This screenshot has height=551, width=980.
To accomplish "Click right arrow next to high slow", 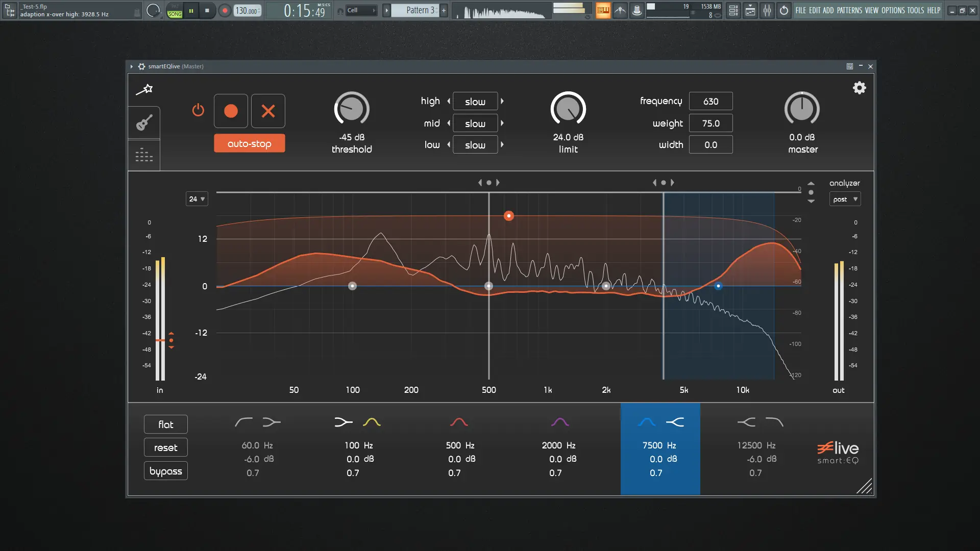I will point(502,101).
